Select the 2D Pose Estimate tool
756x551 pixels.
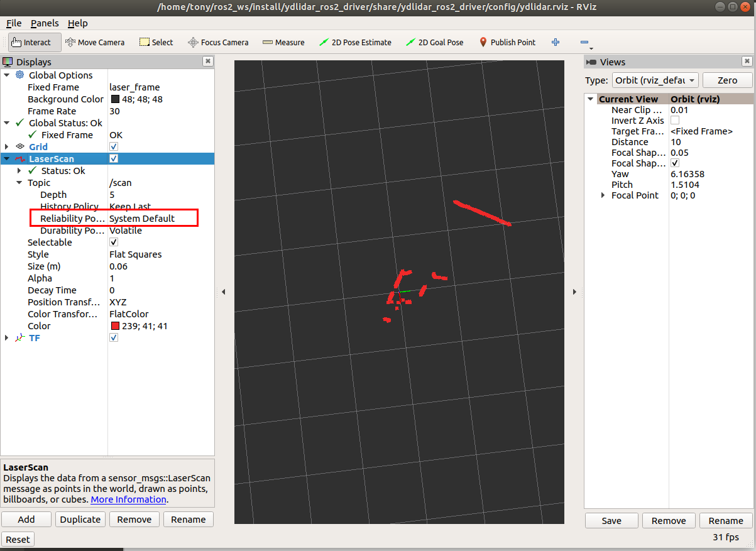click(x=355, y=42)
